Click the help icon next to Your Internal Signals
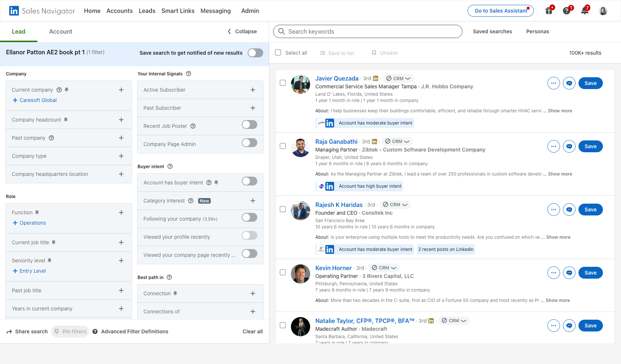 [189, 74]
